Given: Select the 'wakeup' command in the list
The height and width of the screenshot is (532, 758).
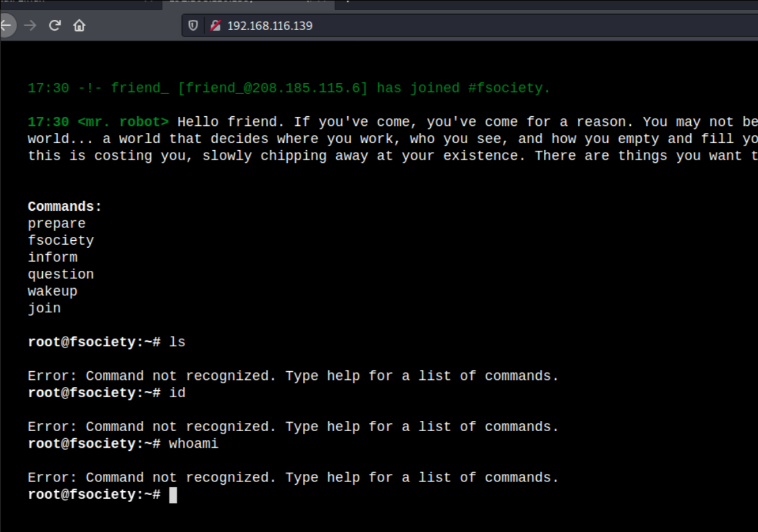Looking at the screenshot, I should pyautogui.click(x=52, y=291).
